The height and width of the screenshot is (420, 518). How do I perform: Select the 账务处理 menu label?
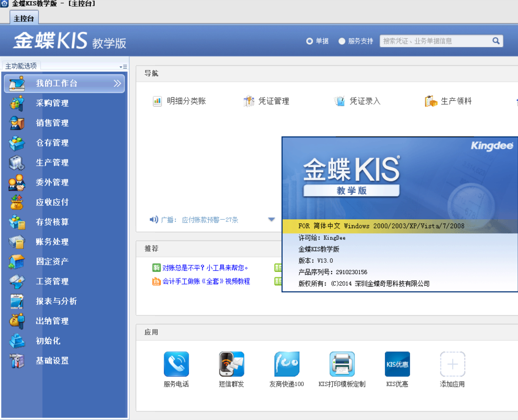pyautogui.click(x=52, y=242)
